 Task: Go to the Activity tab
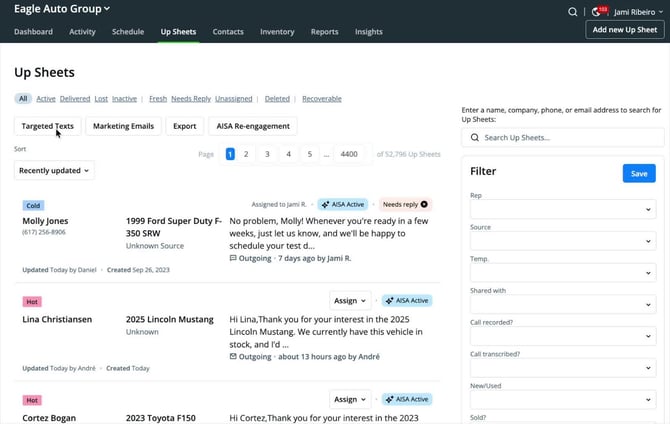82,32
